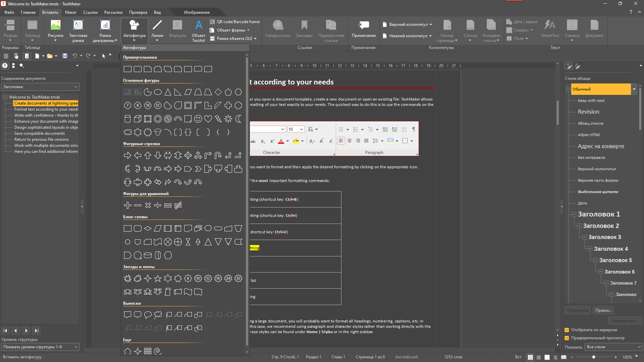Open the Рассылки ribbon tab
The height and width of the screenshot is (362, 644).
click(113, 12)
